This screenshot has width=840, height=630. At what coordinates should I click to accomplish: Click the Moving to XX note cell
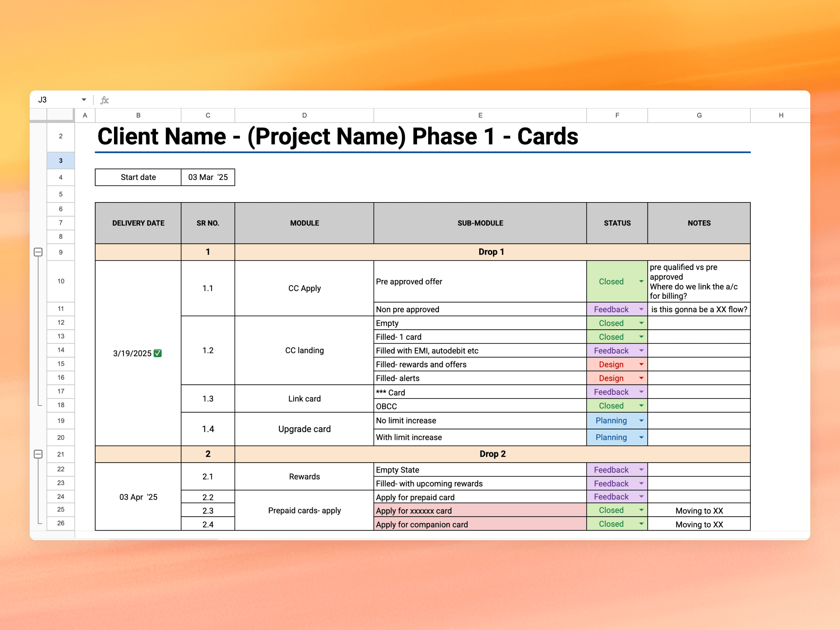(699, 510)
